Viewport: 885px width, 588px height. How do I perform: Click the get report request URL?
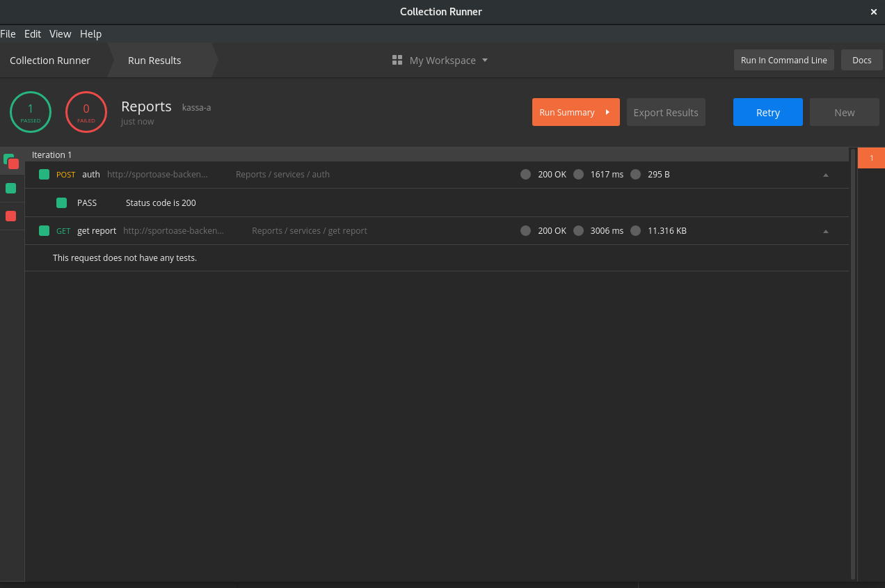(x=174, y=230)
